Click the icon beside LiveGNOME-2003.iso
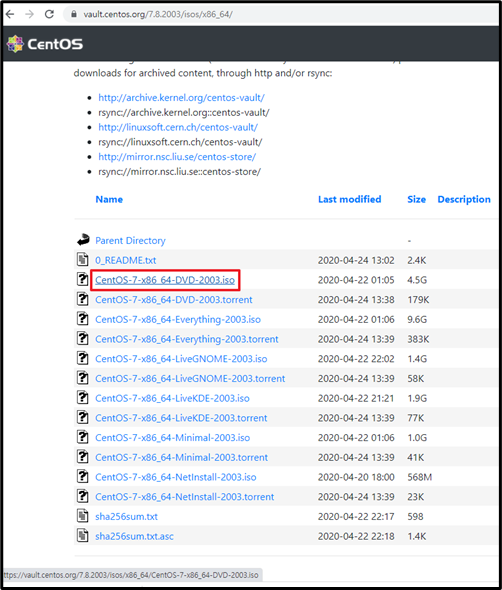The width and height of the screenshot is (502, 590). [83, 358]
